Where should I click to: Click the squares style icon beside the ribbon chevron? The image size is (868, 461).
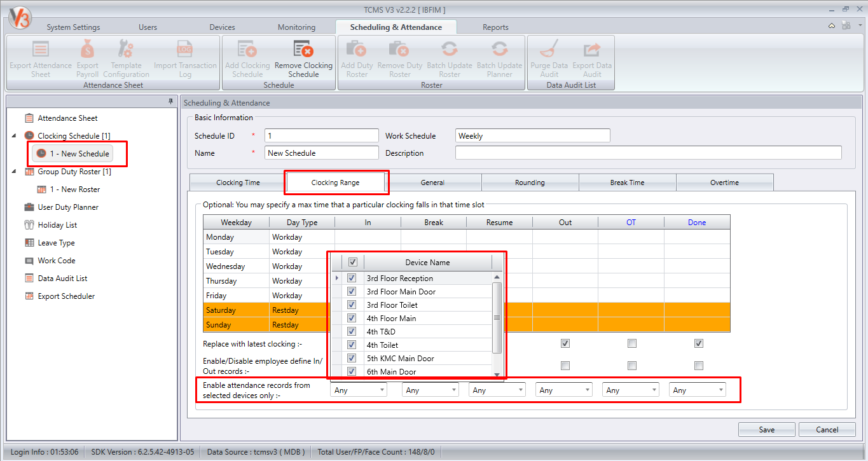tap(845, 26)
